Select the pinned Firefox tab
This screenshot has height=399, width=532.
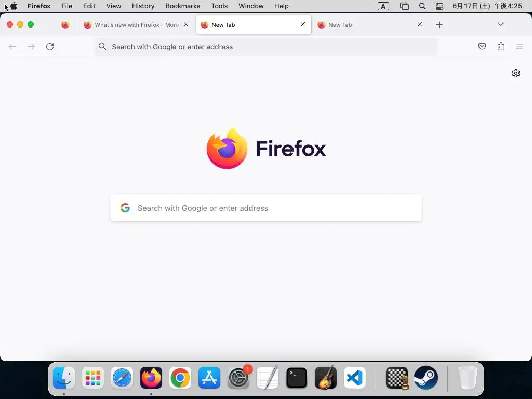tap(65, 25)
